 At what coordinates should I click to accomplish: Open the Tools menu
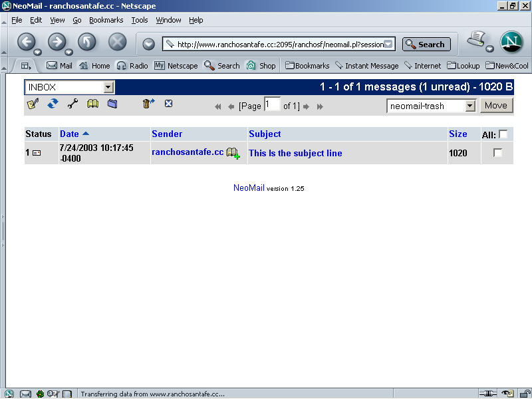pos(139,20)
